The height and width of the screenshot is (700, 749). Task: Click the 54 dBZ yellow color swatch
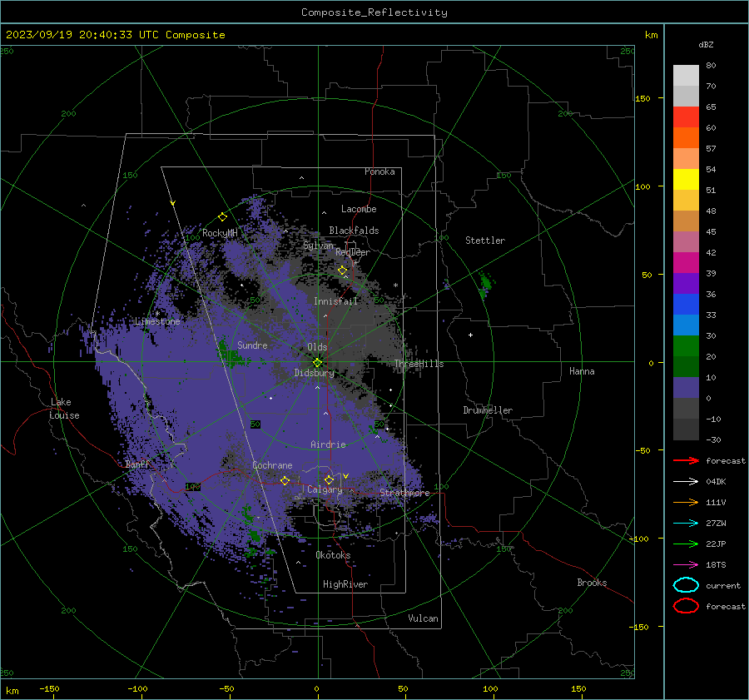(x=686, y=179)
